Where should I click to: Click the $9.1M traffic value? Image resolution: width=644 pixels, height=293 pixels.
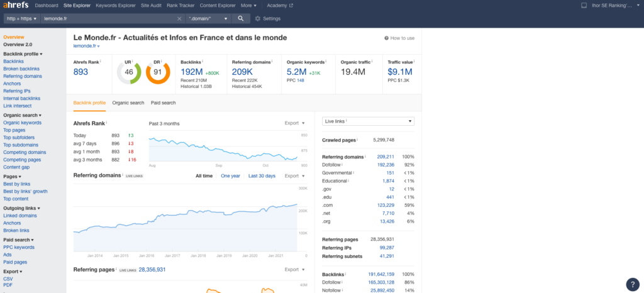click(x=400, y=72)
